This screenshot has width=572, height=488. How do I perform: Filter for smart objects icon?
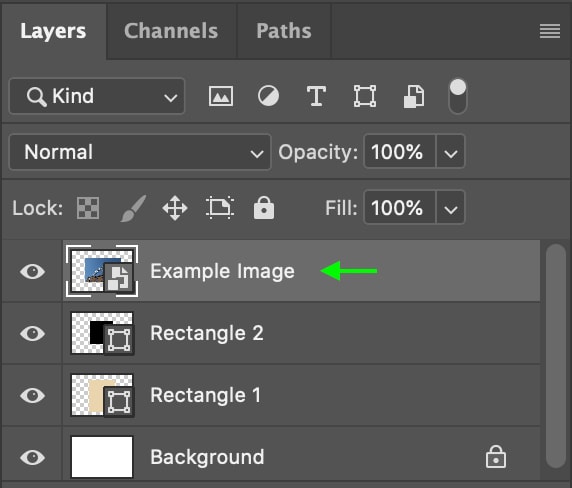pyautogui.click(x=414, y=97)
